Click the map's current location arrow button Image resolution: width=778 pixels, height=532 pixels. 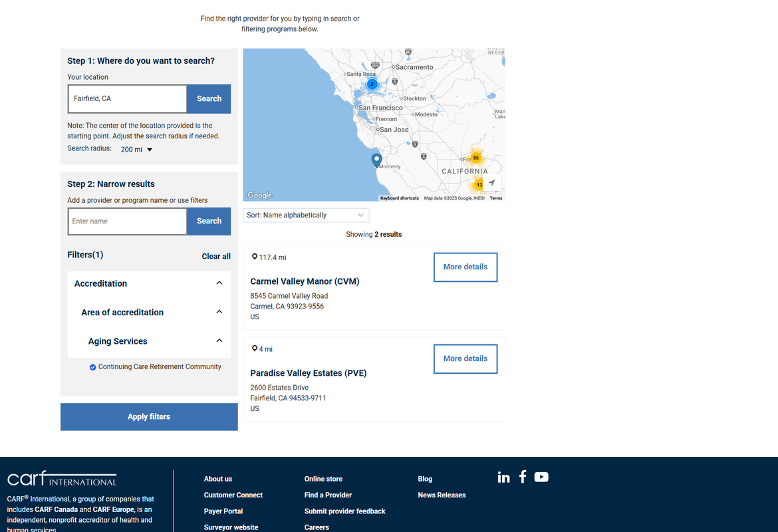coord(491,183)
